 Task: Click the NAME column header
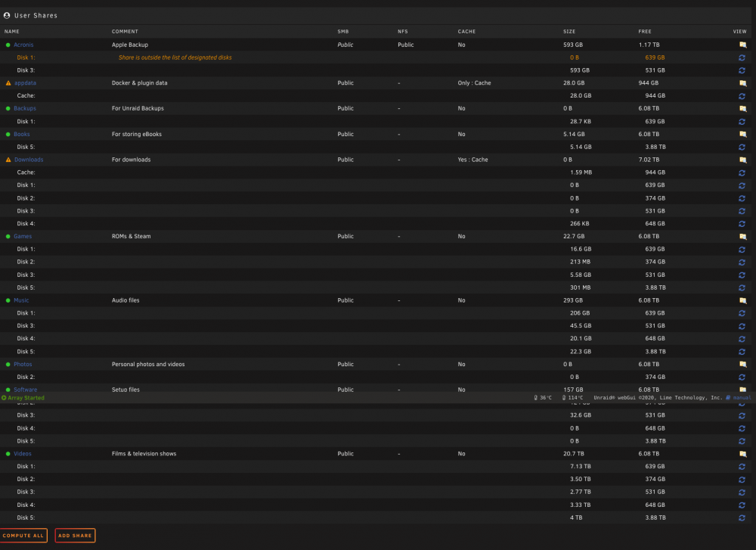[12, 31]
